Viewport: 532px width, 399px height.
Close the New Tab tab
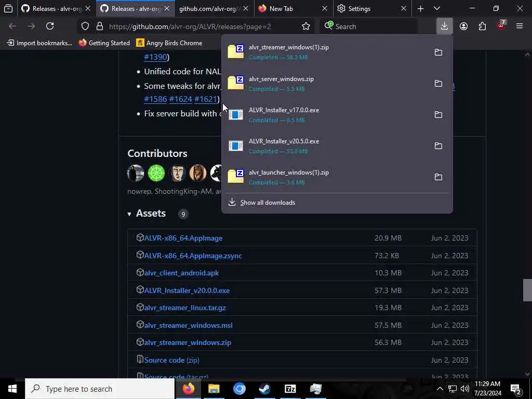[324, 8]
